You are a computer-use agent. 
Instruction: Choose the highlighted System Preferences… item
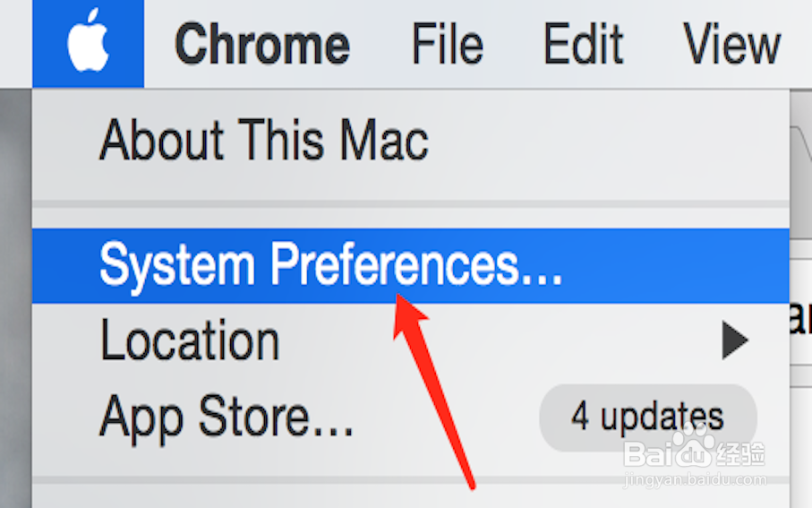pyautogui.click(x=331, y=265)
